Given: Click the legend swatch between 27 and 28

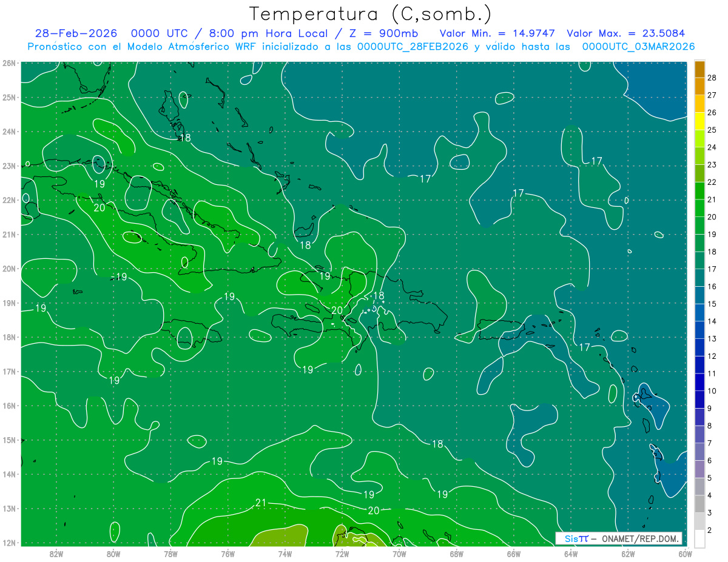Looking at the screenshot, I should pyautogui.click(x=699, y=86).
